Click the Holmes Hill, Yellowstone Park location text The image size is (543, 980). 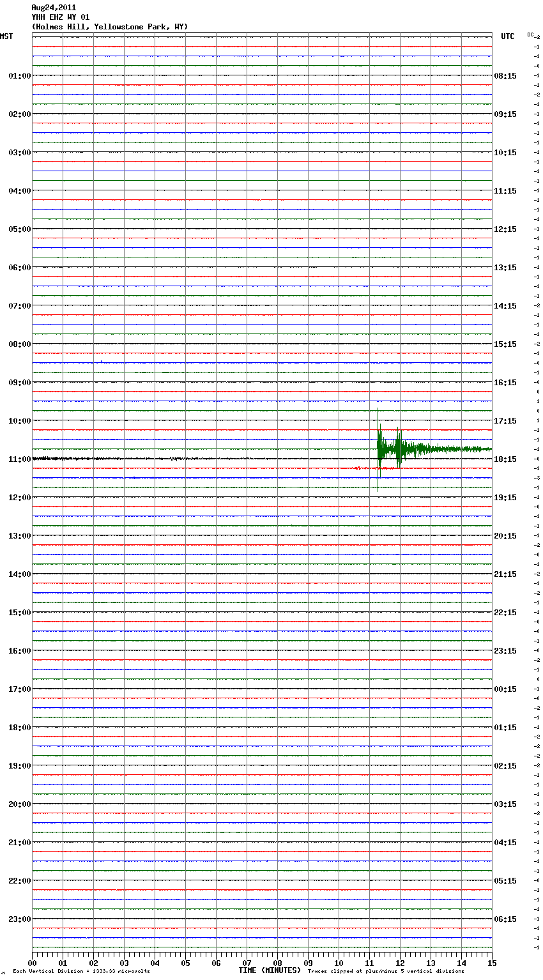tap(110, 27)
